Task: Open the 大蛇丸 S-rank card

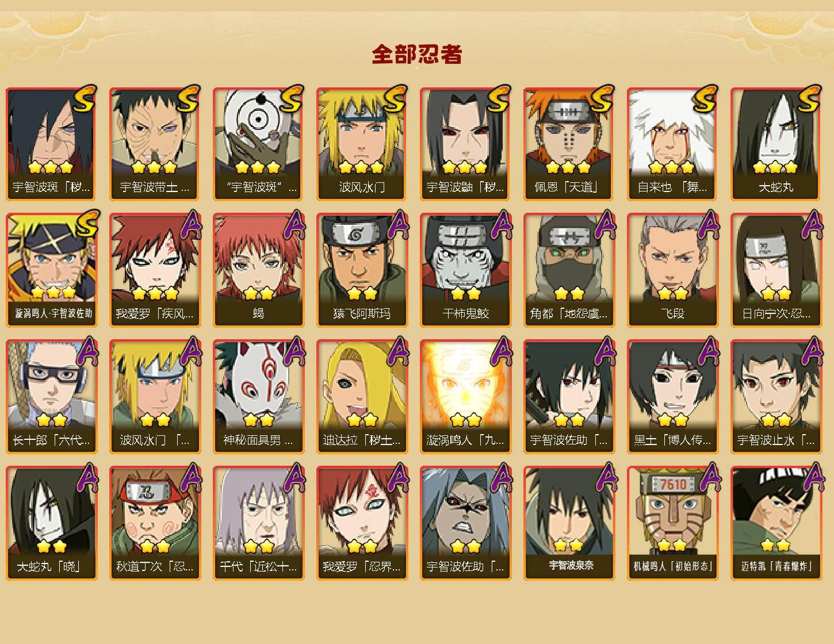Action: point(776,144)
